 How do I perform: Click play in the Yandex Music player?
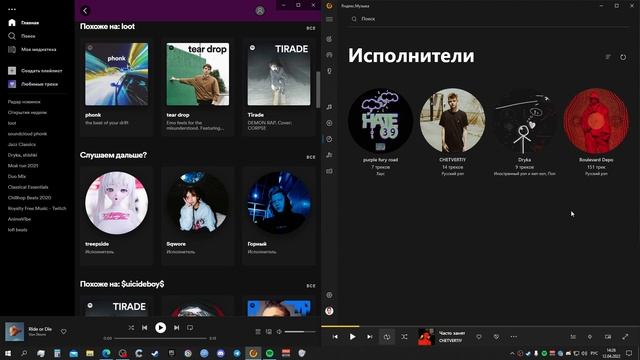(352, 337)
